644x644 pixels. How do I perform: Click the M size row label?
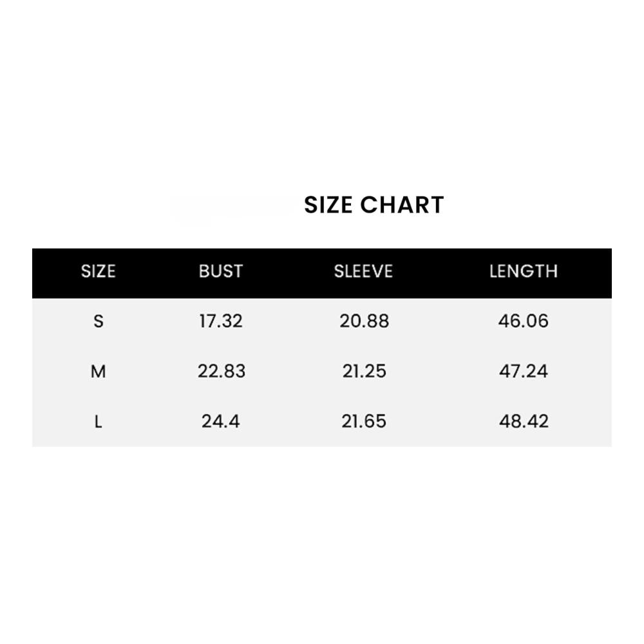98,372
